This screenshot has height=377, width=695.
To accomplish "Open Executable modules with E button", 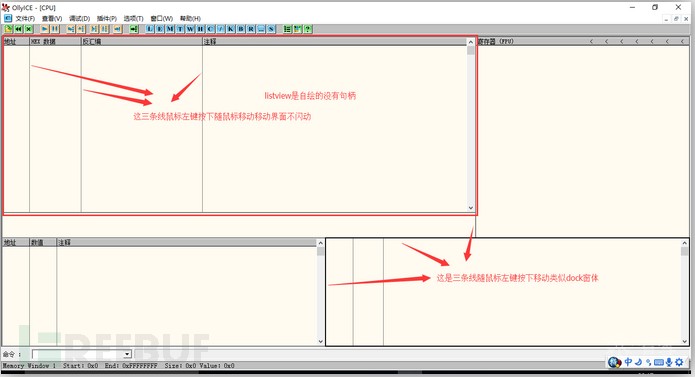I will tap(160, 29).
